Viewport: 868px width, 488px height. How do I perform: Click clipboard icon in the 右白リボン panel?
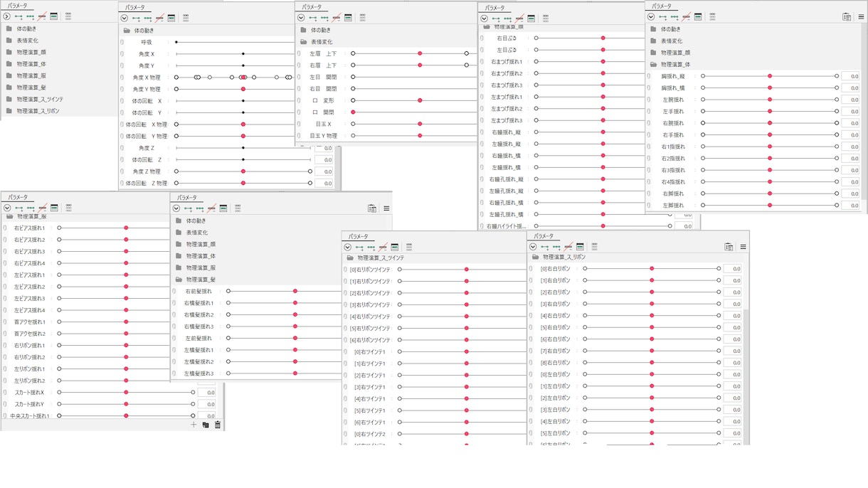[x=729, y=247]
